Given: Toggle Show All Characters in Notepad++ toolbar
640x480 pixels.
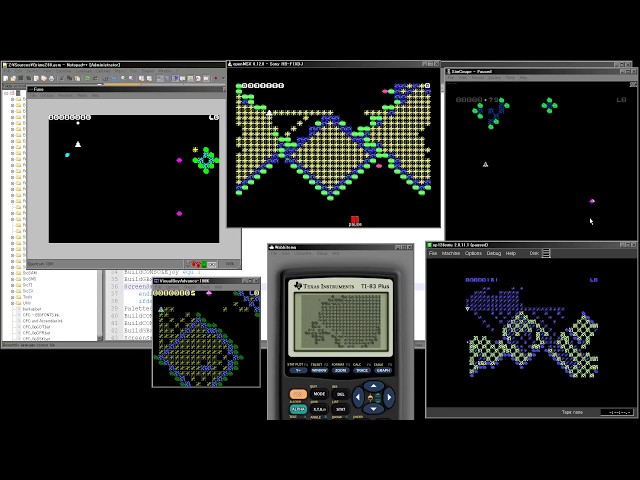Looking at the screenshot, I should [168, 78].
